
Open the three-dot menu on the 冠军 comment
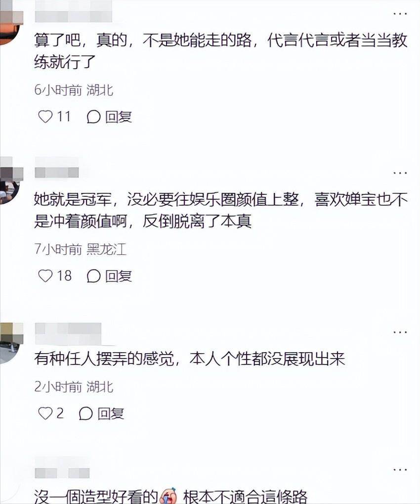coord(400,173)
